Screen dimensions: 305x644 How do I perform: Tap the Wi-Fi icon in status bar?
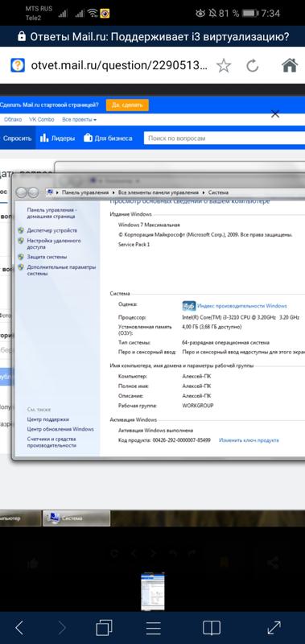93,14
